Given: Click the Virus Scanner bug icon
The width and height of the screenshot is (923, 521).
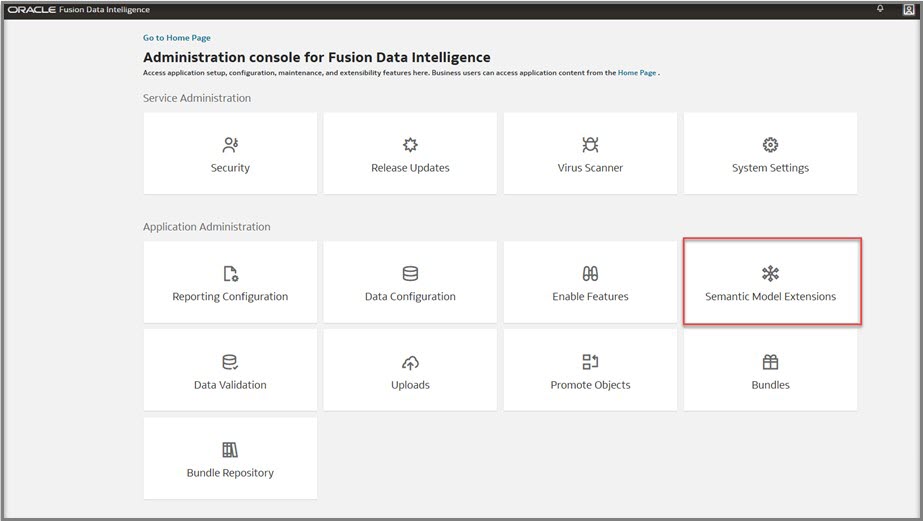Looking at the screenshot, I should pos(590,145).
